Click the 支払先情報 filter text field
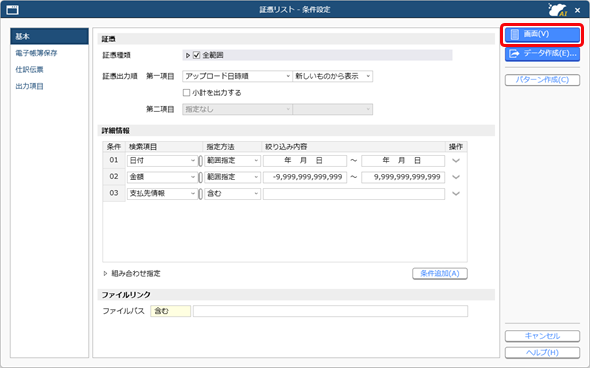 (354, 194)
